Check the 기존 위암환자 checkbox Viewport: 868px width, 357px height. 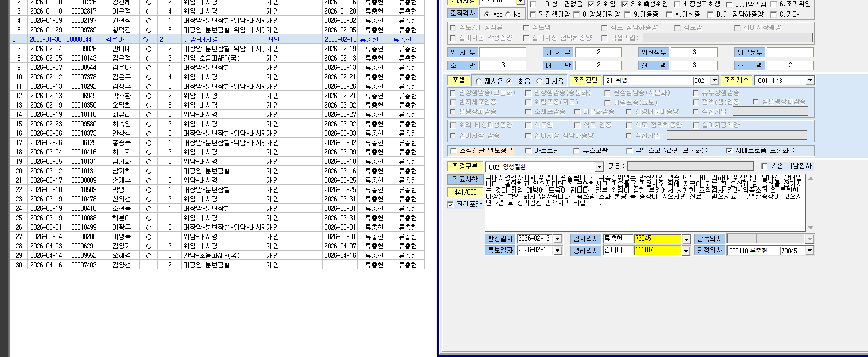(765, 166)
